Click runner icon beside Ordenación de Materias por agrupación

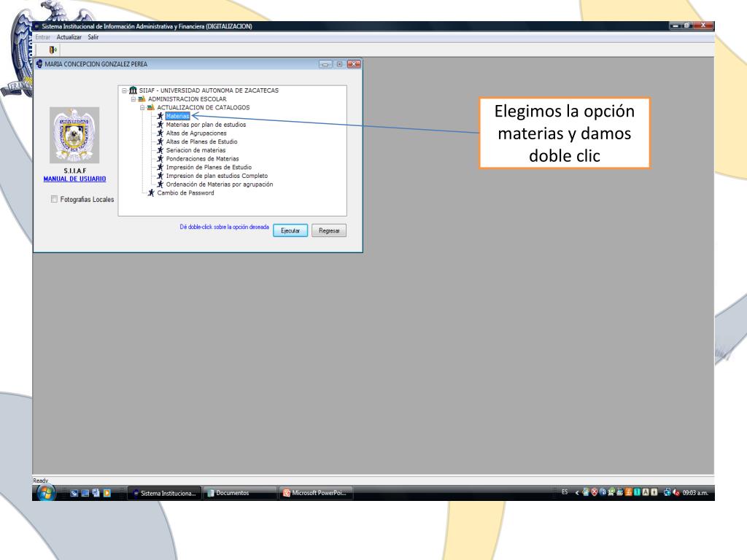coord(160,184)
